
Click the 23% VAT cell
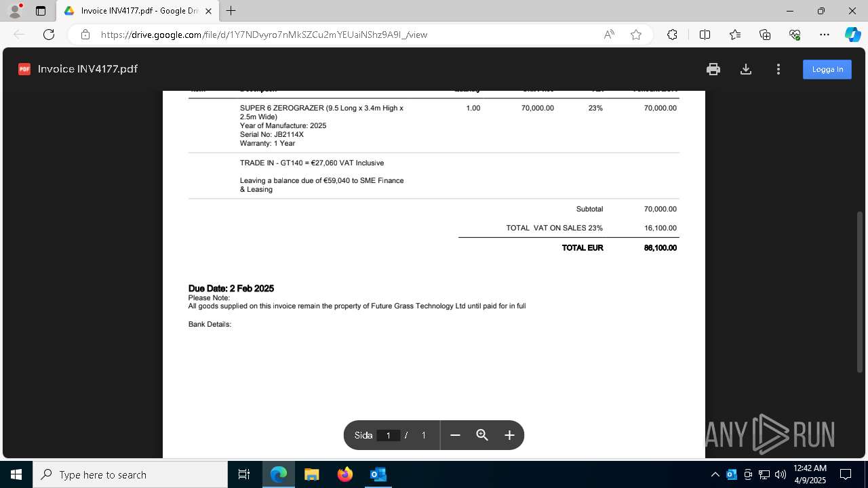595,108
